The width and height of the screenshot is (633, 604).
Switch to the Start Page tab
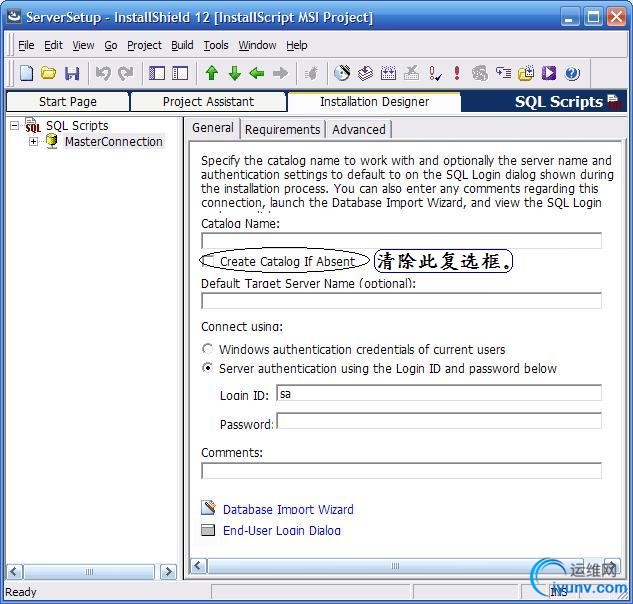[68, 102]
